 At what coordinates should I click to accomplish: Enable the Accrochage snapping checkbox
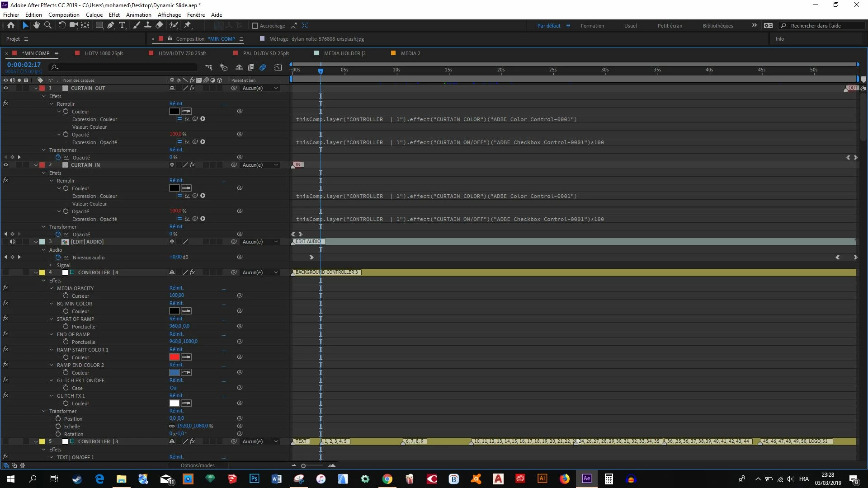[x=255, y=26]
